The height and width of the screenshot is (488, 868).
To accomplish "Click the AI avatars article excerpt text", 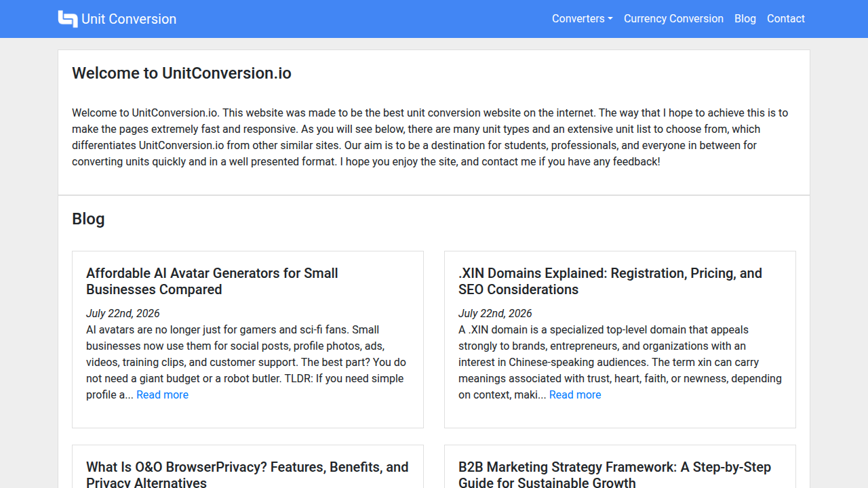I will coord(248,362).
